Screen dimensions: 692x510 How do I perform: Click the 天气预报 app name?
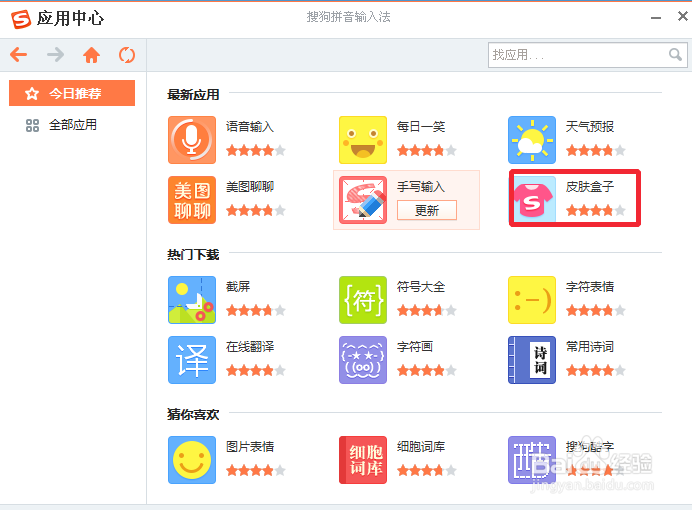590,127
